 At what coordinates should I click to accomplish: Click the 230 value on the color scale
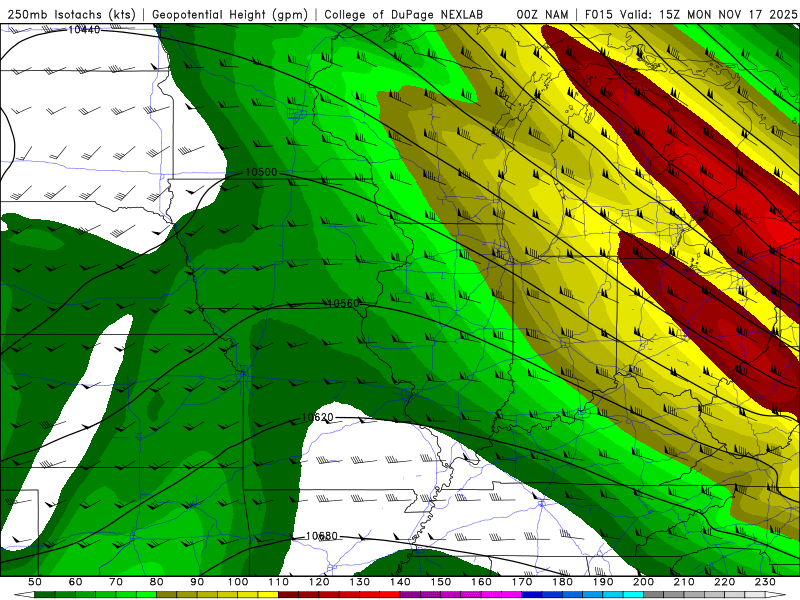tap(765, 582)
